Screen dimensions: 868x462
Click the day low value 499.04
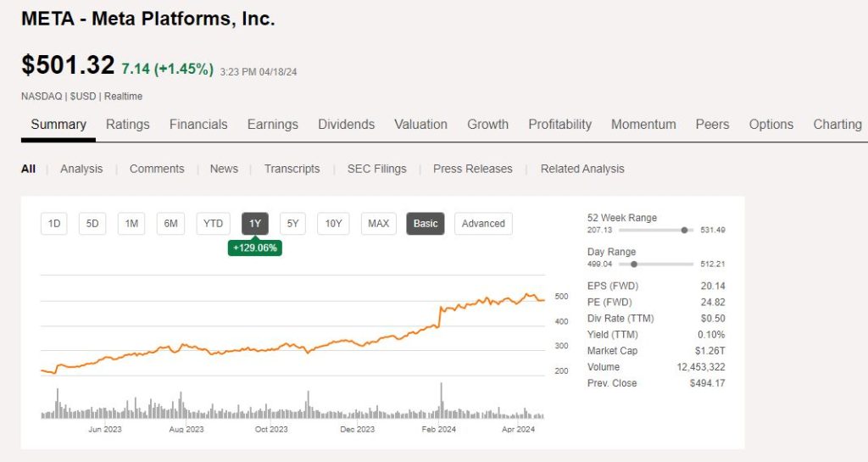(x=599, y=264)
